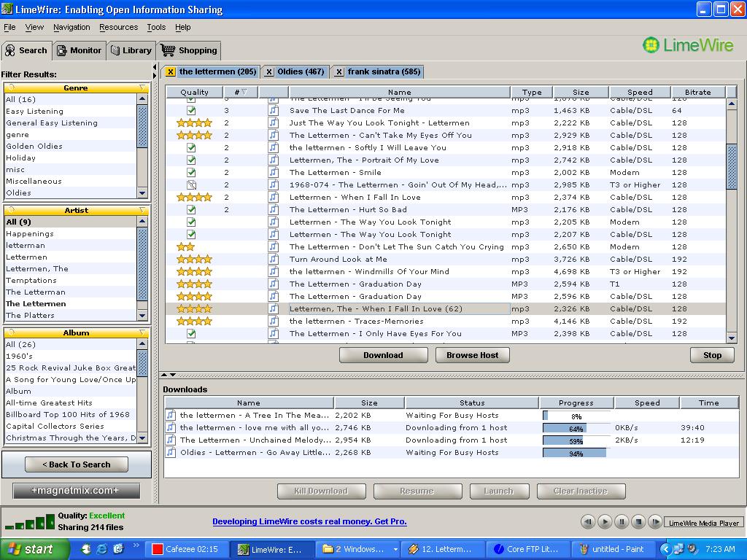The width and height of the screenshot is (747, 560).
Task: Open Internet Explorer from the quick launch bar
Action: pos(102,549)
